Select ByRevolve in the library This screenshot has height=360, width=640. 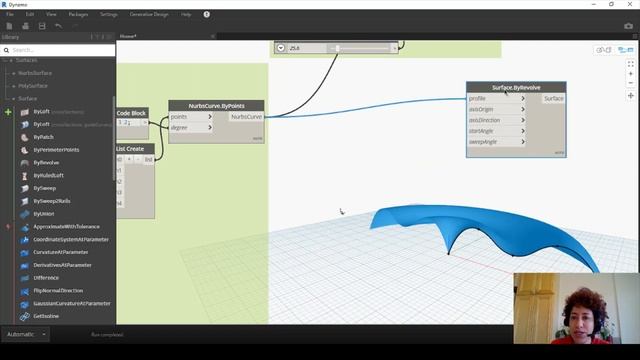pos(46,162)
